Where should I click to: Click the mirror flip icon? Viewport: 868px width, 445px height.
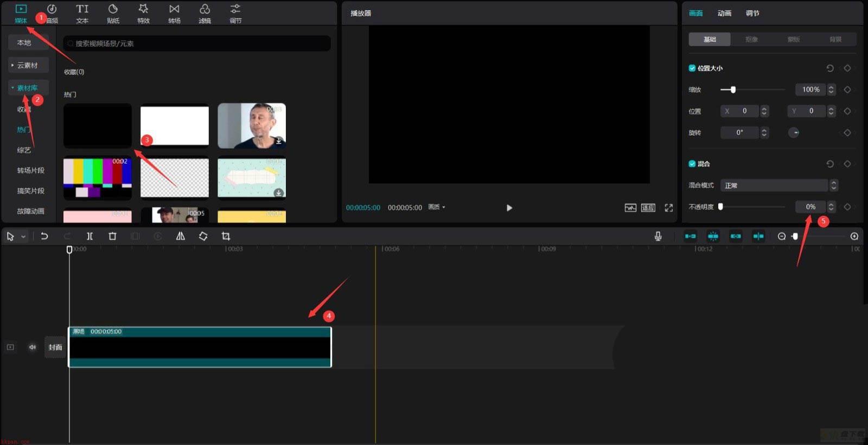(x=180, y=236)
